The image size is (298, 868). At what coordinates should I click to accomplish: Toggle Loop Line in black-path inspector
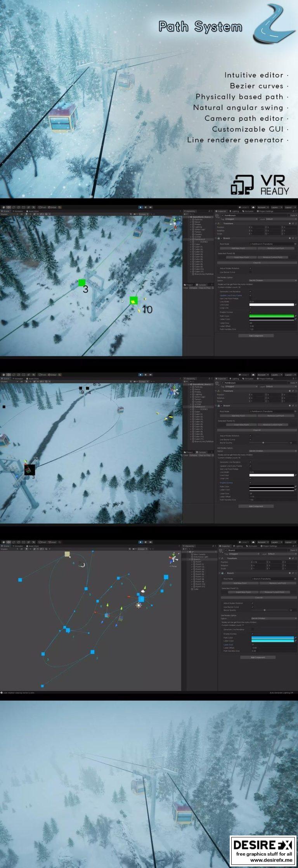pos(250,478)
